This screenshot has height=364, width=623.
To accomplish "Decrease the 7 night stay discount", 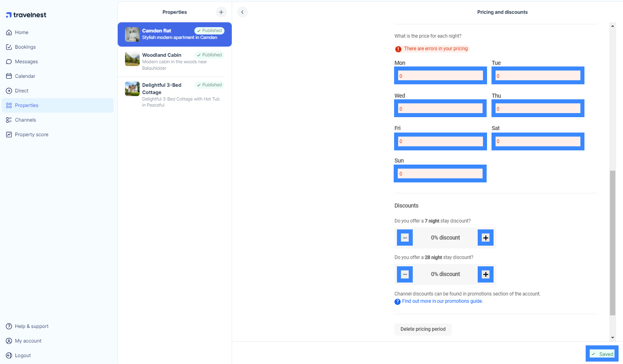I will point(405,238).
